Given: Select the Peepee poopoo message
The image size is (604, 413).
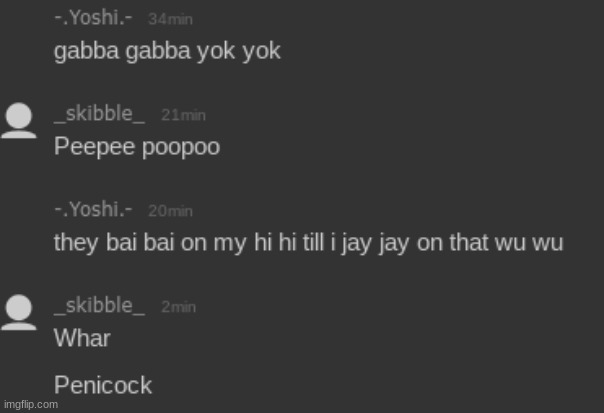Looking at the screenshot, I should click(x=137, y=148).
